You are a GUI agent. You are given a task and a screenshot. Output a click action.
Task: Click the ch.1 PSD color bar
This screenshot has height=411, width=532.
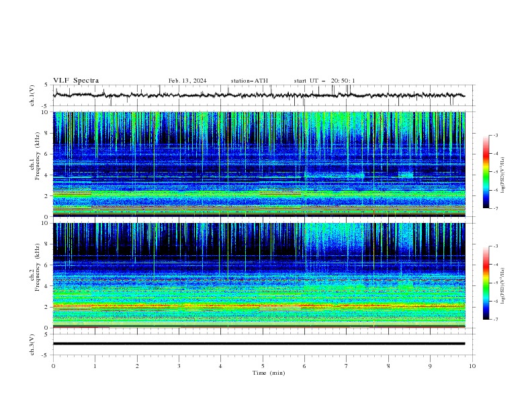[486, 172]
